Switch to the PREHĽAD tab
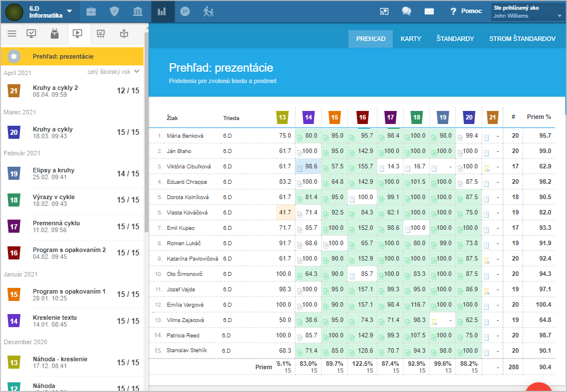 [x=371, y=39]
